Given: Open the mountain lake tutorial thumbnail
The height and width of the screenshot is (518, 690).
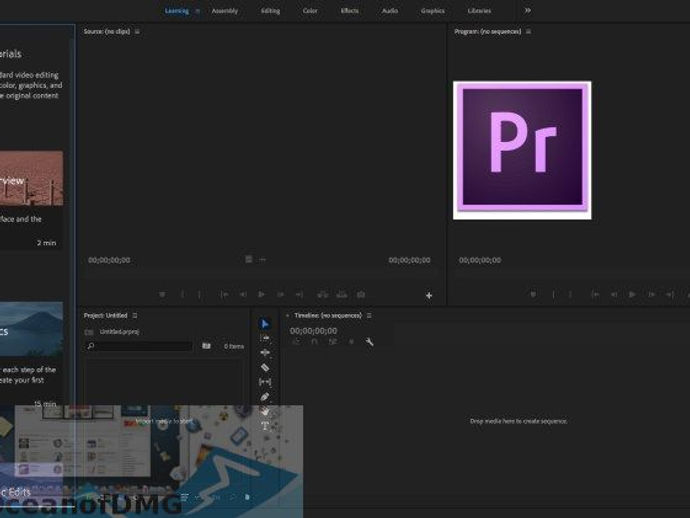Looking at the screenshot, I should pyautogui.click(x=31, y=329).
